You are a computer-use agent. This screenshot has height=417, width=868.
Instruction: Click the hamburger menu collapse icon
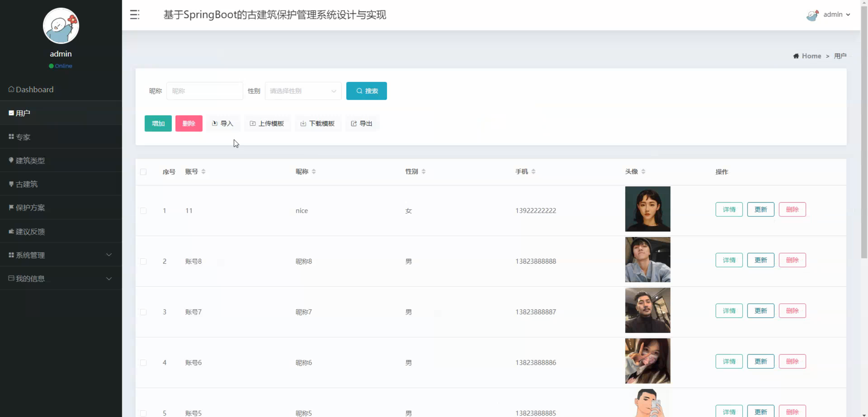pyautogui.click(x=135, y=15)
